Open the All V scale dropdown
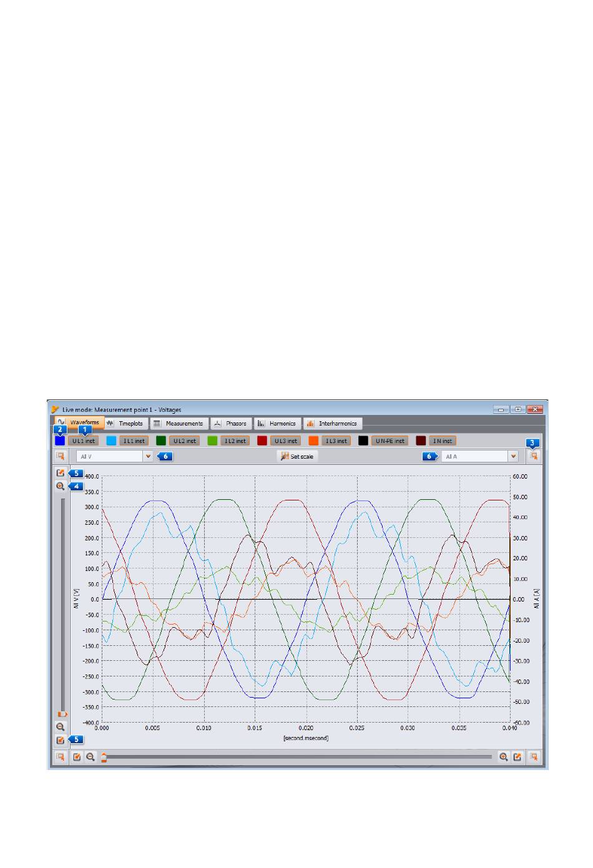 click(148, 456)
